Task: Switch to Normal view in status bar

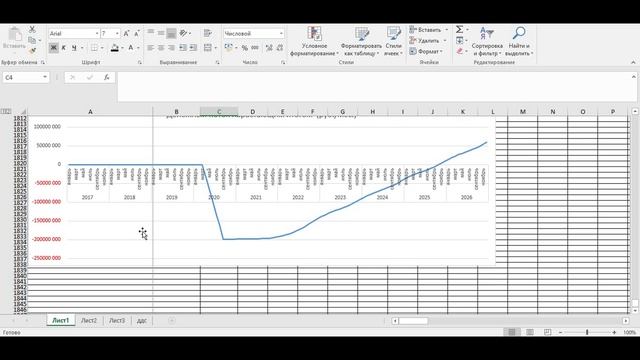Action: 511,332
